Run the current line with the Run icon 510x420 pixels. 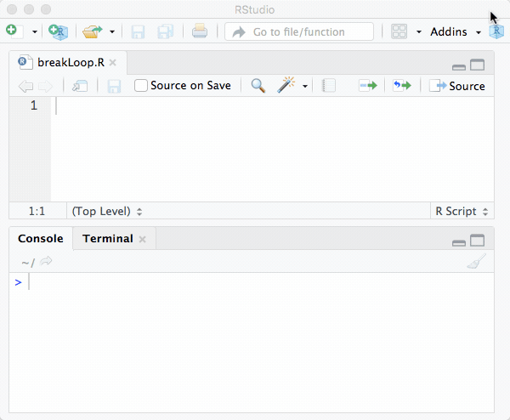[368, 86]
